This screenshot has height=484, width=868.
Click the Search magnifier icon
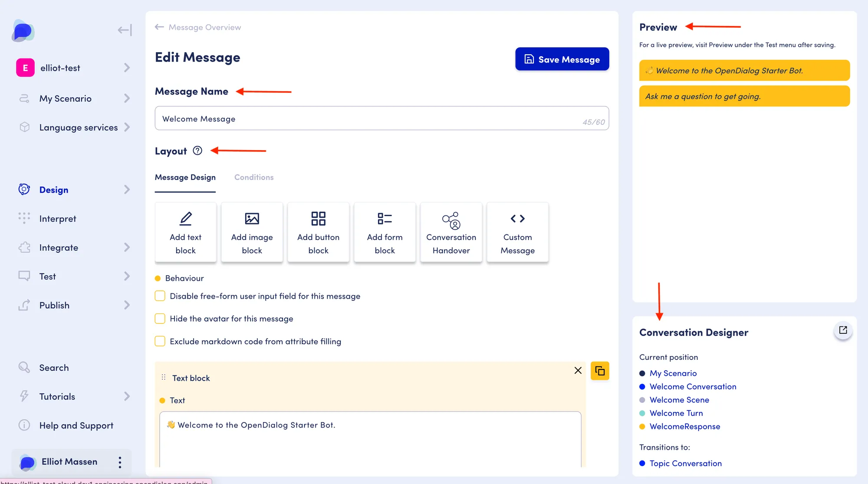[x=24, y=368]
